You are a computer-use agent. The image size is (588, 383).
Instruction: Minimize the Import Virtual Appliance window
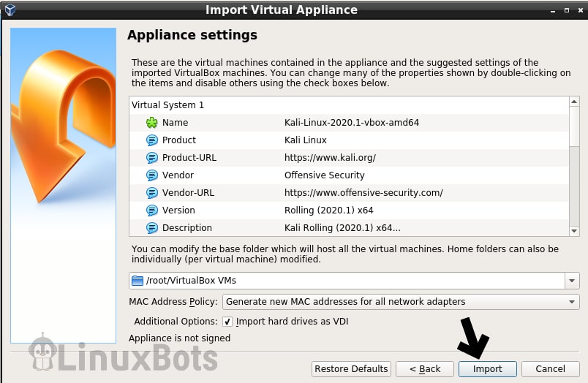[x=553, y=11]
